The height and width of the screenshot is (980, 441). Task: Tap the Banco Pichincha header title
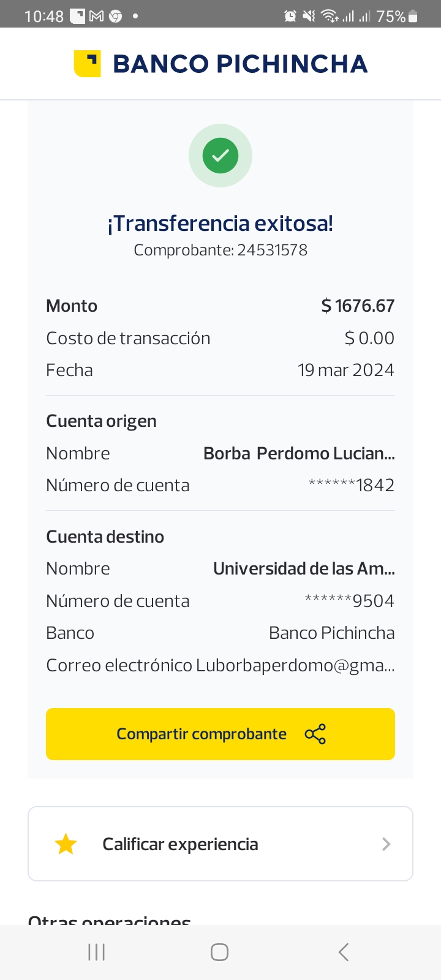[240, 64]
